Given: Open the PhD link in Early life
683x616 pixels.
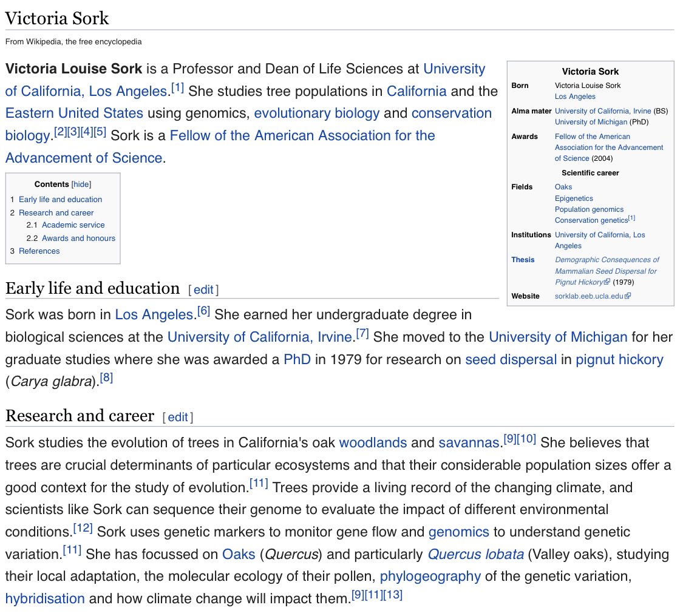Looking at the screenshot, I should pyautogui.click(x=297, y=360).
